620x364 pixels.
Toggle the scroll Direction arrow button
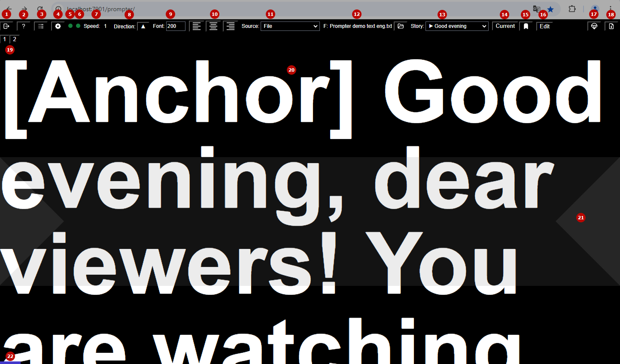[143, 26]
